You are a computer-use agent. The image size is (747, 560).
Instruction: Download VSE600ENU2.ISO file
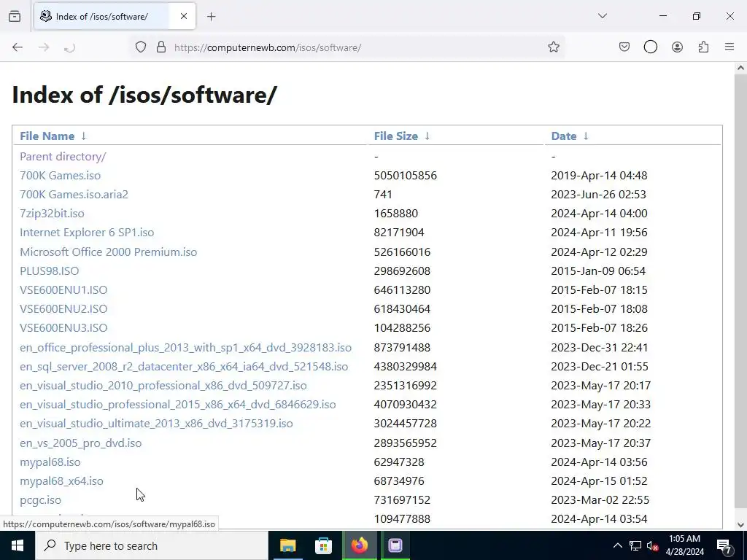[x=63, y=309]
